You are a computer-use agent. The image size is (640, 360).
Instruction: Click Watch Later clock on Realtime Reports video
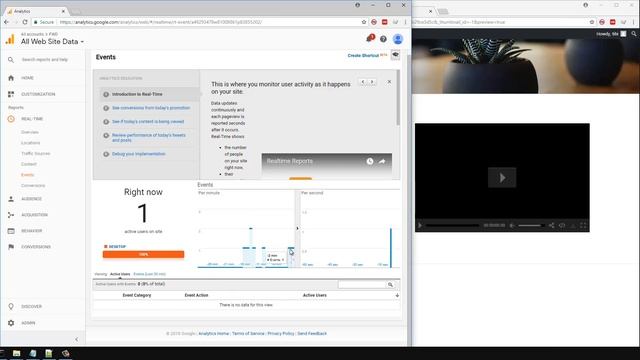[x=370, y=161]
